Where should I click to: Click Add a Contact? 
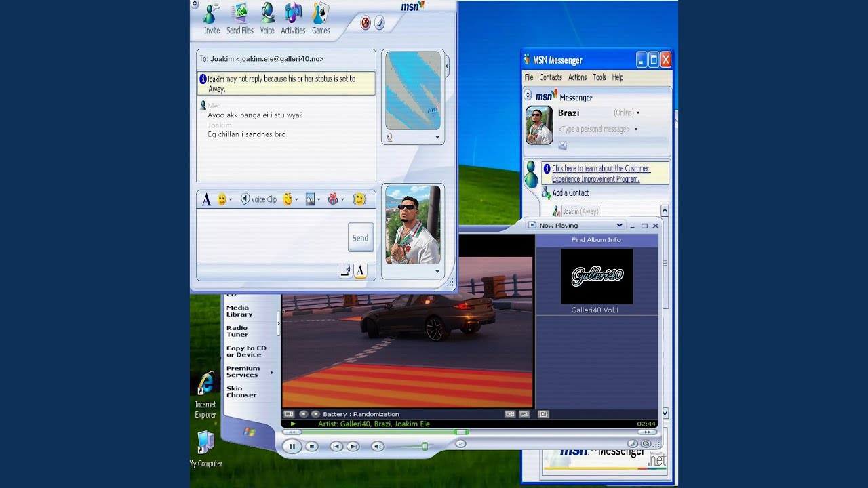click(565, 193)
